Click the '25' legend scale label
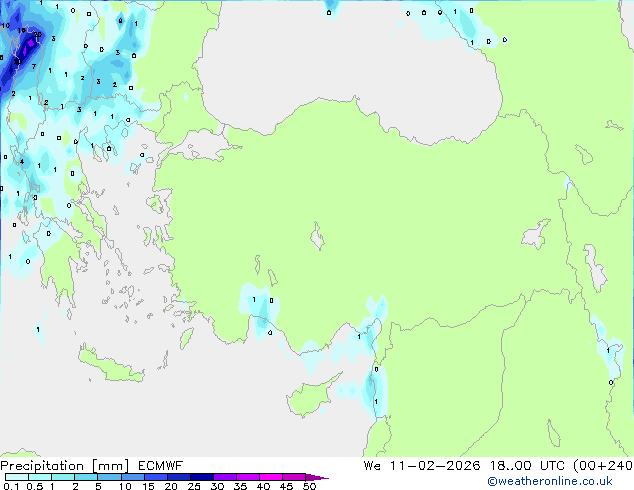 (194, 486)
